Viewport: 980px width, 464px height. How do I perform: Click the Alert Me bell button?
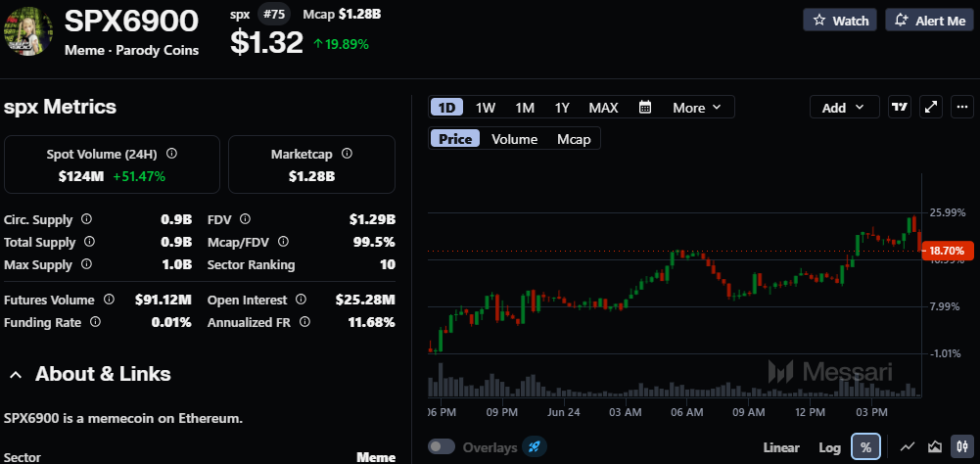point(929,20)
